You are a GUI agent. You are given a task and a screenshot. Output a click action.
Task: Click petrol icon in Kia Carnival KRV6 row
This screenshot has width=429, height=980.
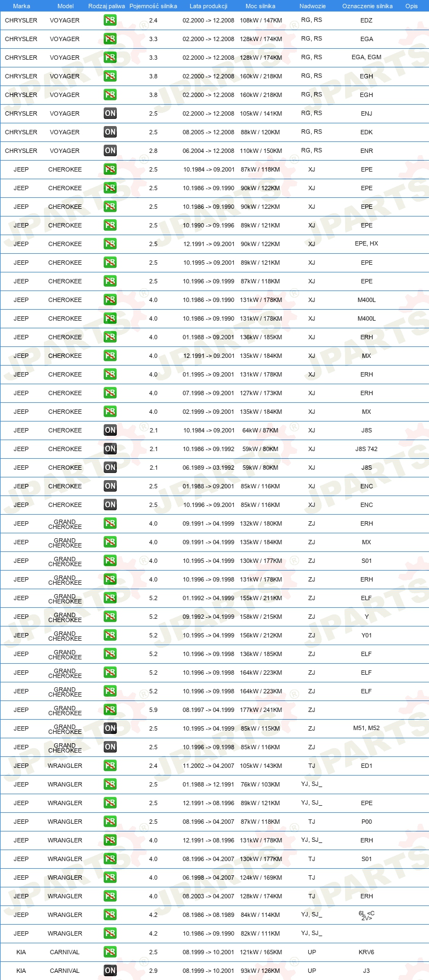[110, 952]
